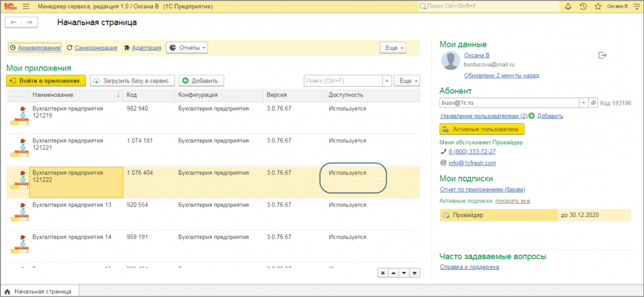
Task: Click the logout icon next to Оксана В
Action: 602,55
